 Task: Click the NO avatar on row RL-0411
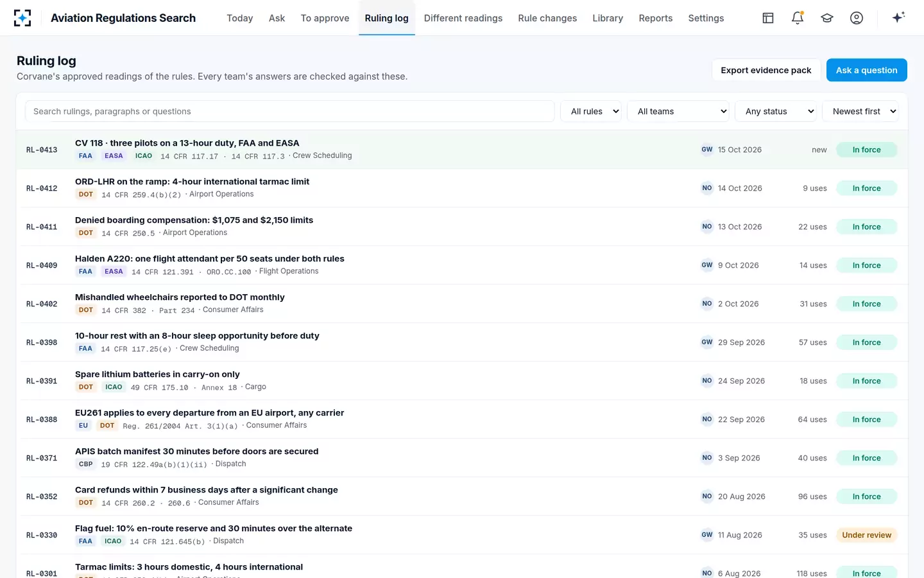(x=707, y=227)
